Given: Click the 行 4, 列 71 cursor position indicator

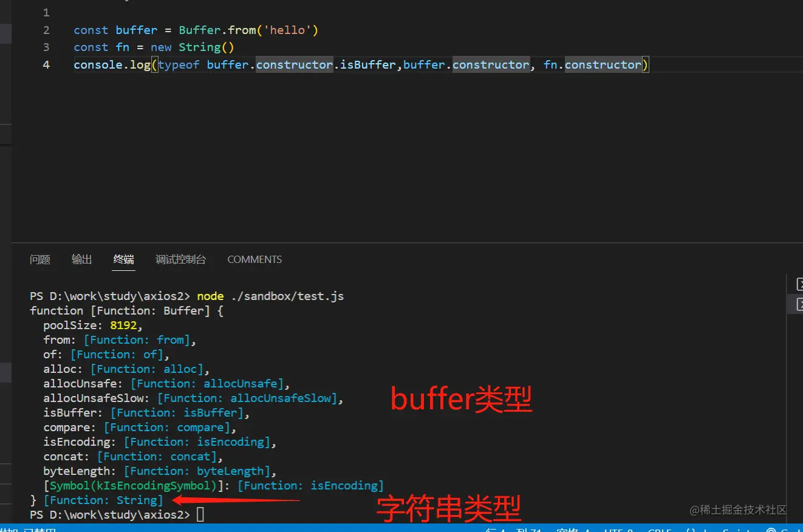Looking at the screenshot, I should coord(512,529).
